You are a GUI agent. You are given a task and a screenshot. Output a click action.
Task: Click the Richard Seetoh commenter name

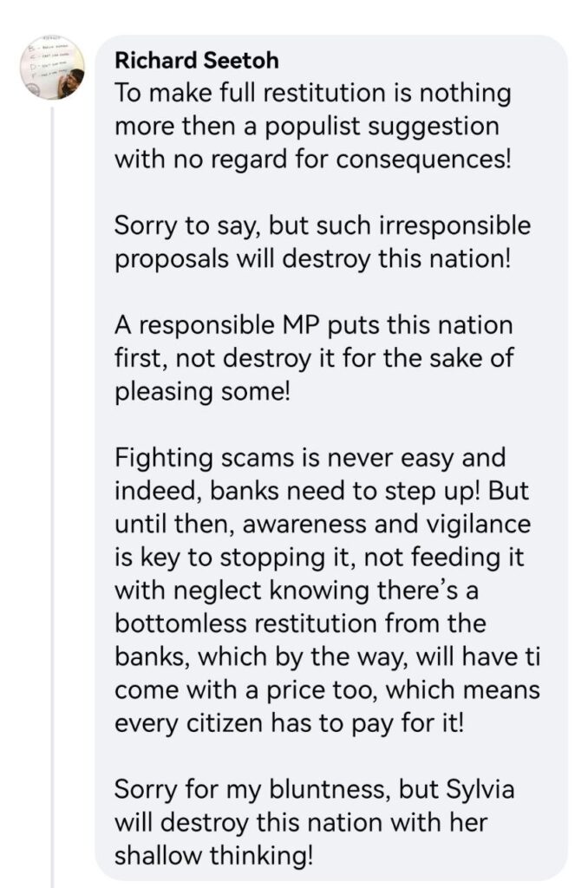tap(197, 60)
